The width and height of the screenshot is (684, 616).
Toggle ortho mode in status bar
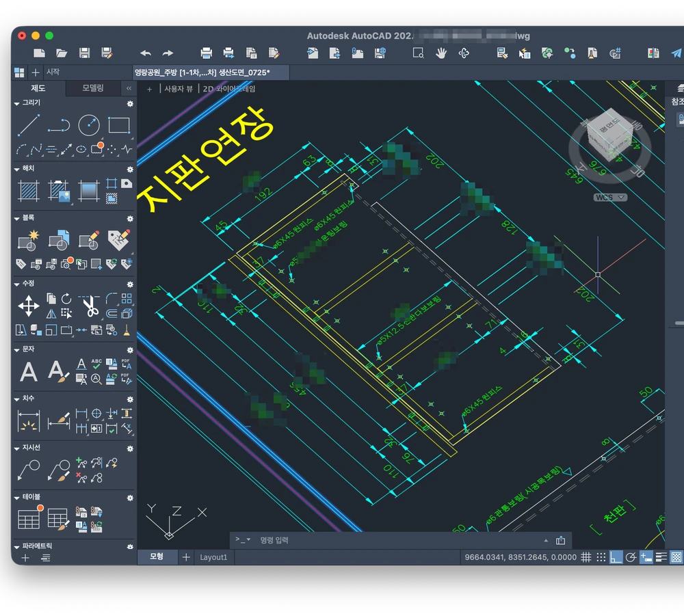[616, 557]
